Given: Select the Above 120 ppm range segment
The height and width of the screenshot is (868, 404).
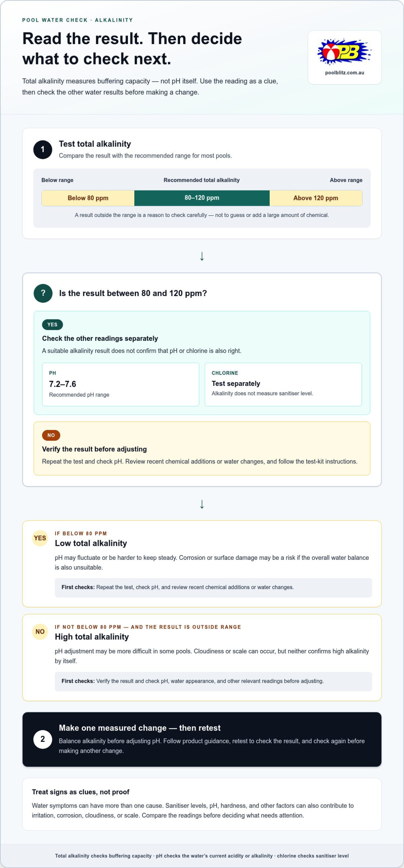Looking at the screenshot, I should [316, 198].
